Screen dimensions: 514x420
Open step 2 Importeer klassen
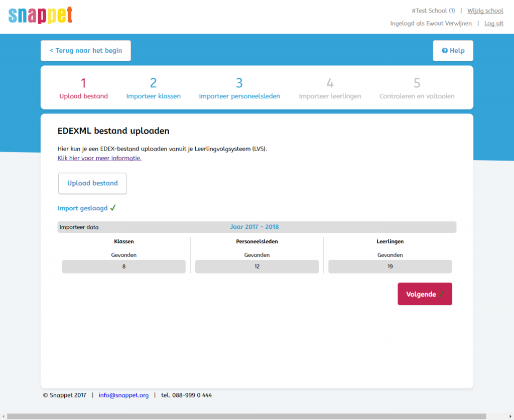(x=153, y=88)
